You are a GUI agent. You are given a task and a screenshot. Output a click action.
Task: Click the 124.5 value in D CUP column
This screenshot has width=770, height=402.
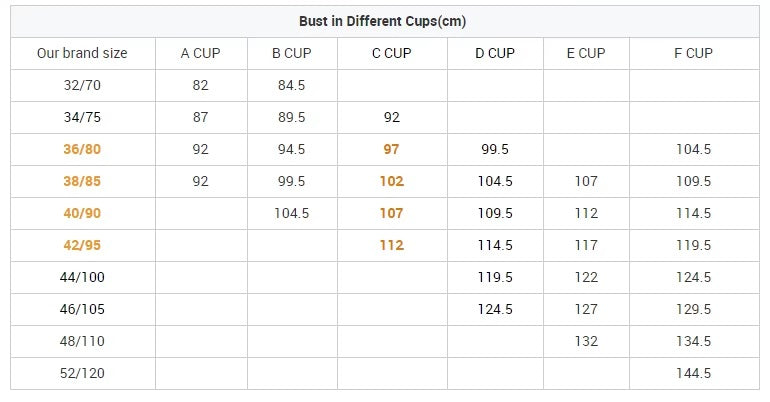point(495,309)
